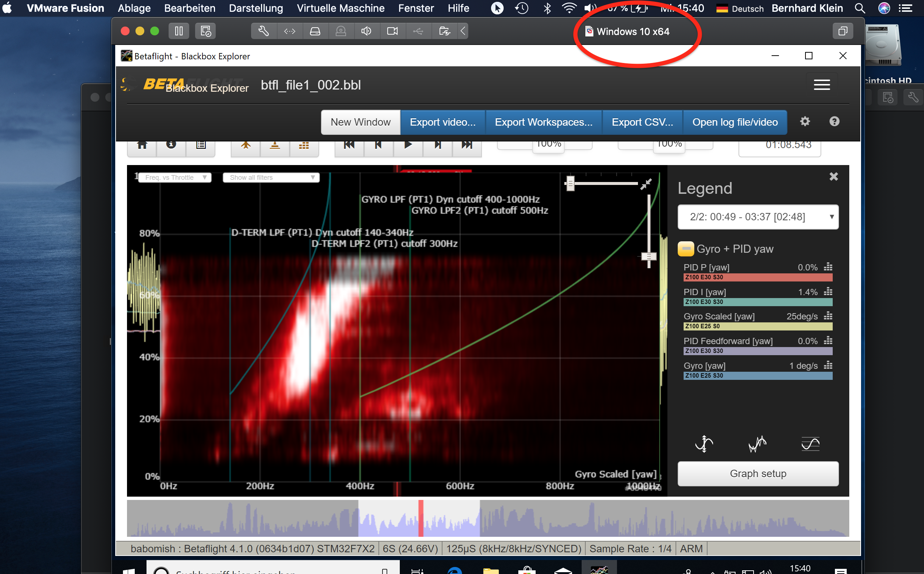Click the home icon in the toolbar
This screenshot has height=574, width=924.
tap(142, 145)
